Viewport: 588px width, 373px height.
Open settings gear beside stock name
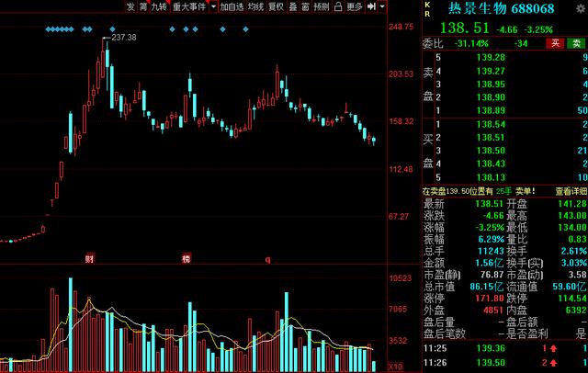coord(581,8)
